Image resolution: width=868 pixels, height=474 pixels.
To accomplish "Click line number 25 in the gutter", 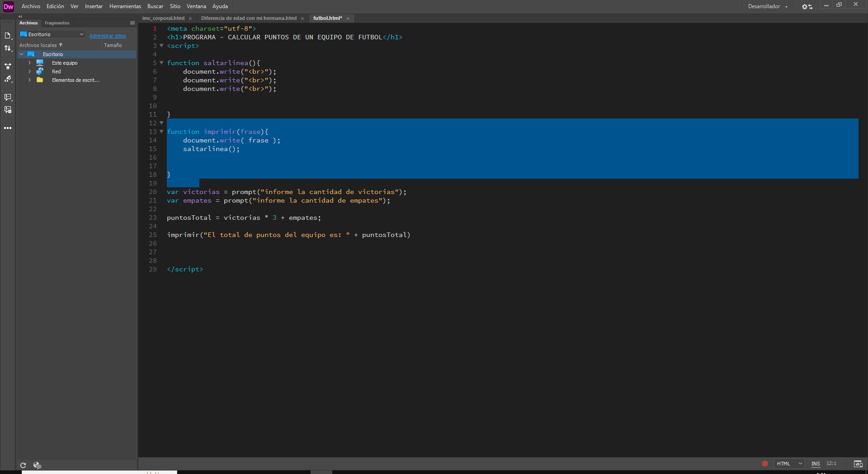I will tap(153, 235).
